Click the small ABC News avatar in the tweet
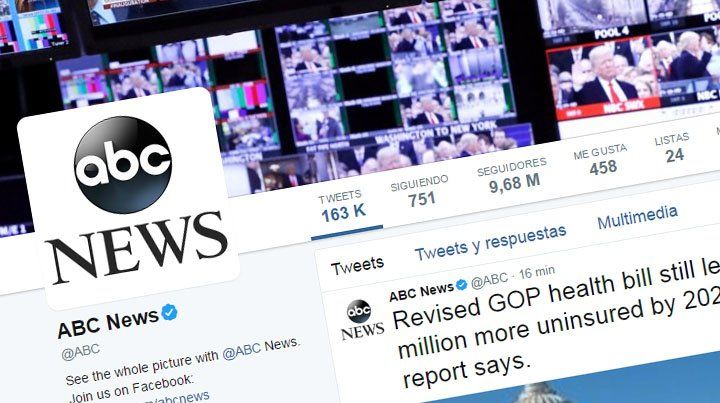720x403 pixels. click(x=362, y=320)
